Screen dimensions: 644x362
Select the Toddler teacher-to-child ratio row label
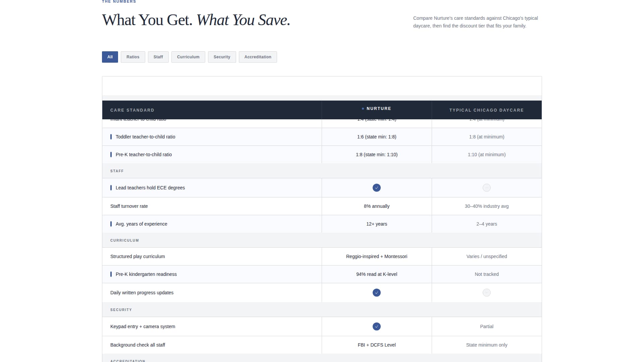145,137
